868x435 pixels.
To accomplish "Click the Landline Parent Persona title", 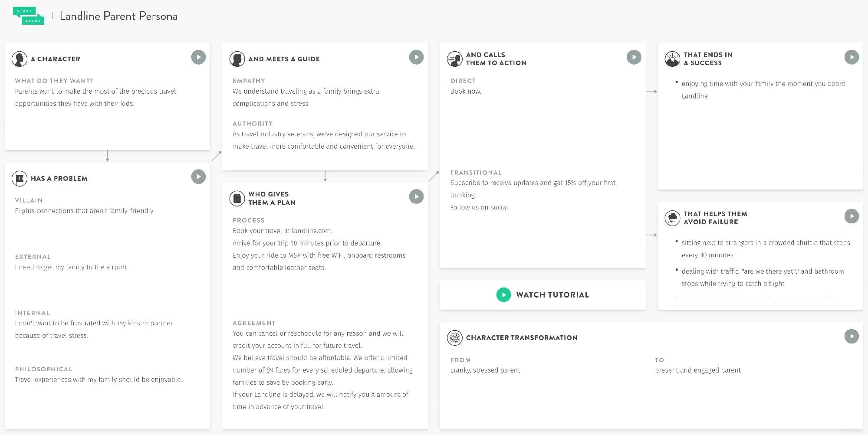I will pos(118,16).
